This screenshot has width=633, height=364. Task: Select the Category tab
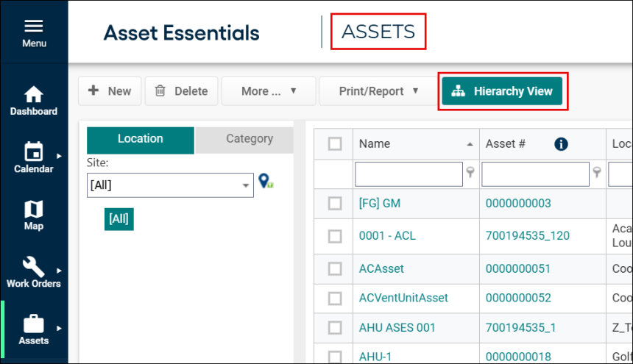(244, 140)
